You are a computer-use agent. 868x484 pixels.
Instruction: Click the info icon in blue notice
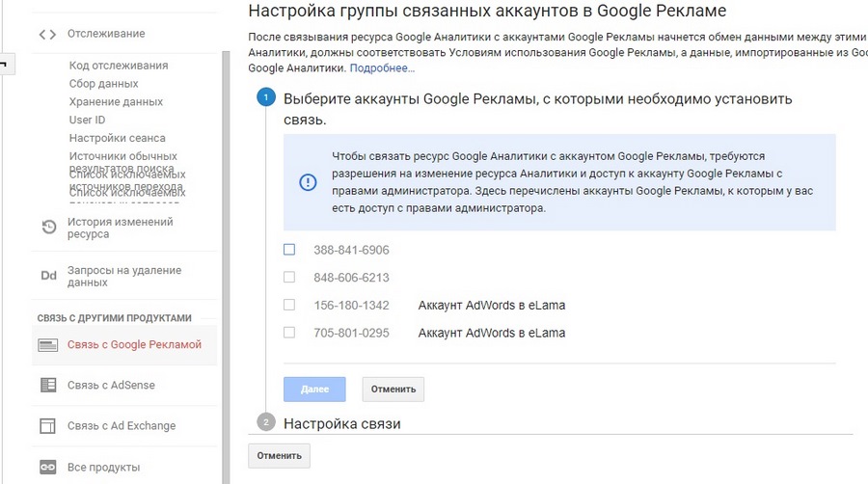point(308,182)
